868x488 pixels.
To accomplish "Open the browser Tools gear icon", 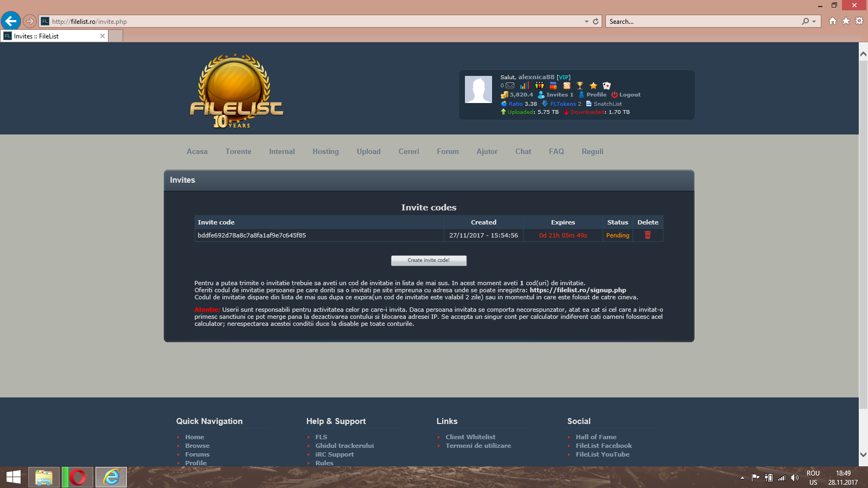I will click(x=859, y=21).
